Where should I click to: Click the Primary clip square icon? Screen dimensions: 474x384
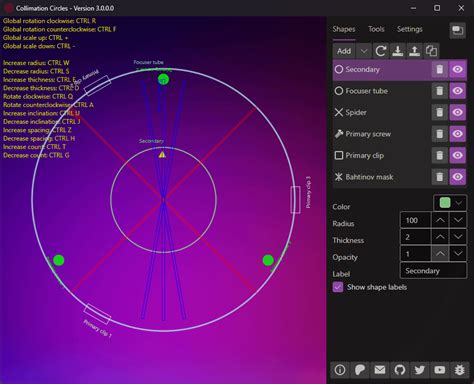tap(339, 155)
